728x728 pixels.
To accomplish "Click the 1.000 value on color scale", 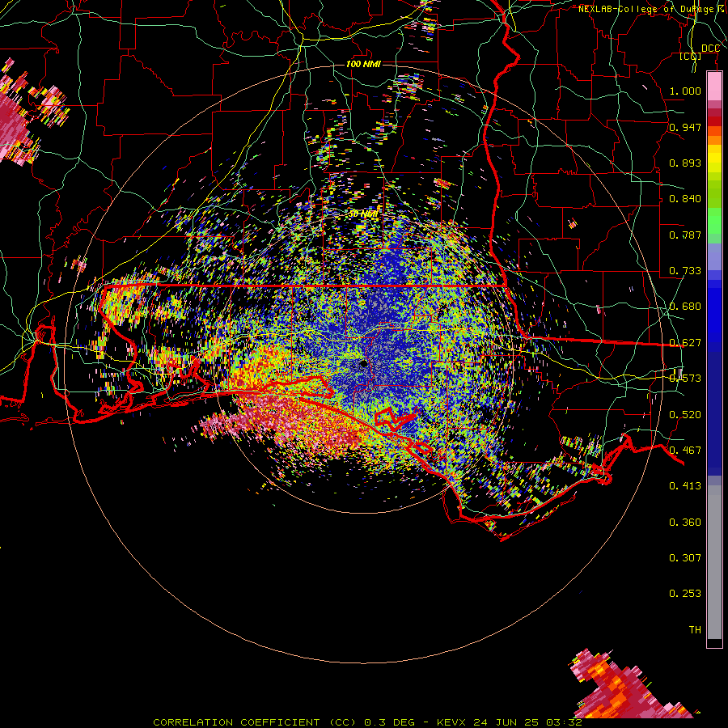I will point(685,91).
